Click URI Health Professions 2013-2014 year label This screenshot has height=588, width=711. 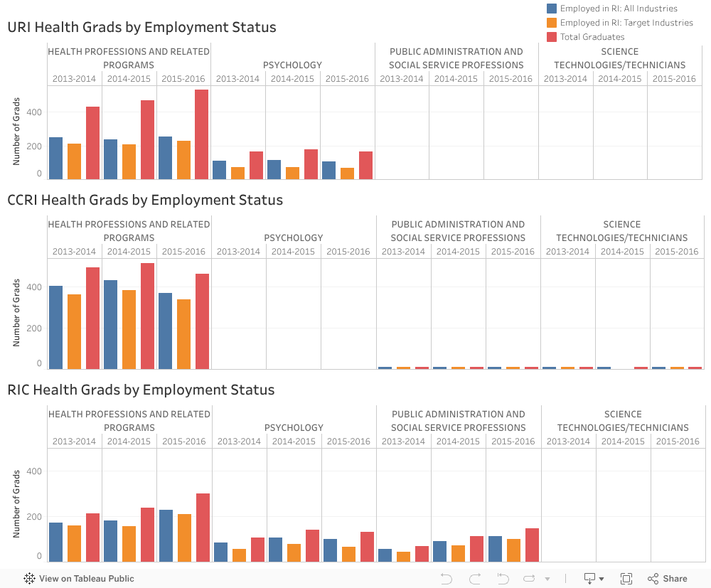point(74,78)
